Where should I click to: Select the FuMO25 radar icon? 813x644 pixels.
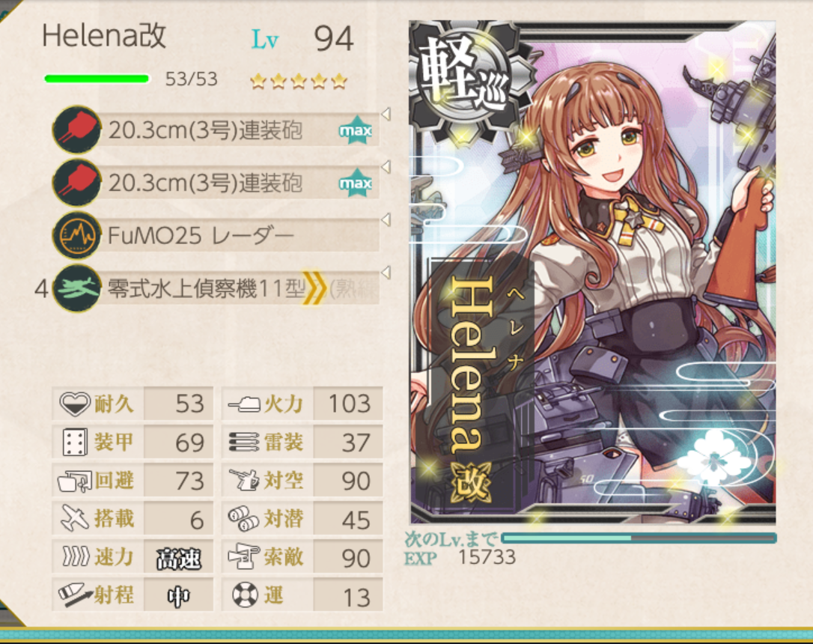coord(77,235)
